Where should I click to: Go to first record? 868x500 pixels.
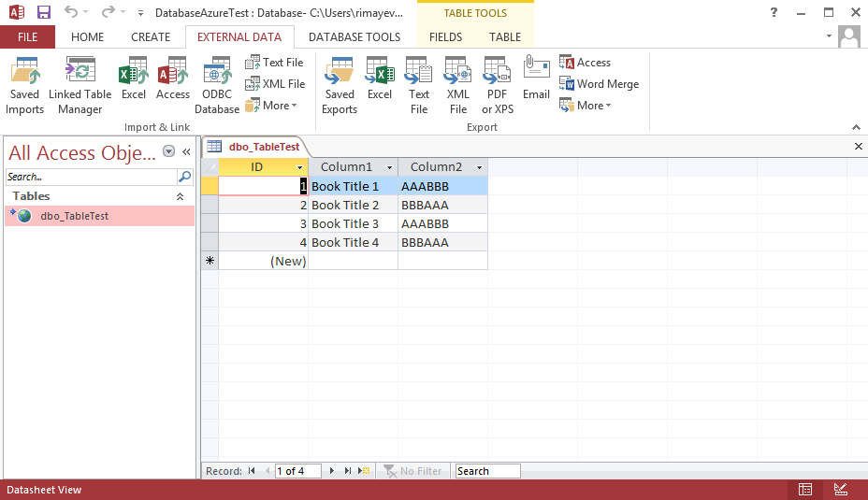click(252, 471)
